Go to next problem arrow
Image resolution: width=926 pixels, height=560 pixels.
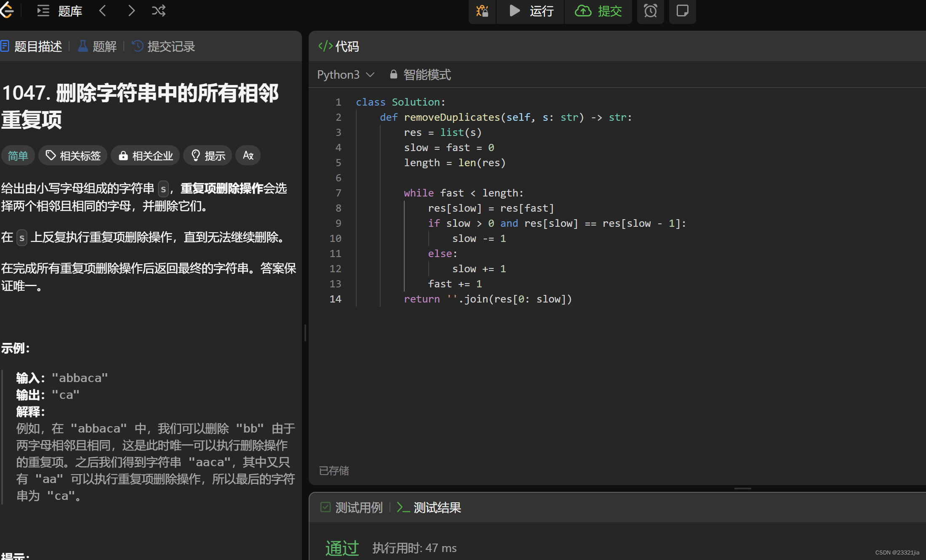pyautogui.click(x=131, y=11)
